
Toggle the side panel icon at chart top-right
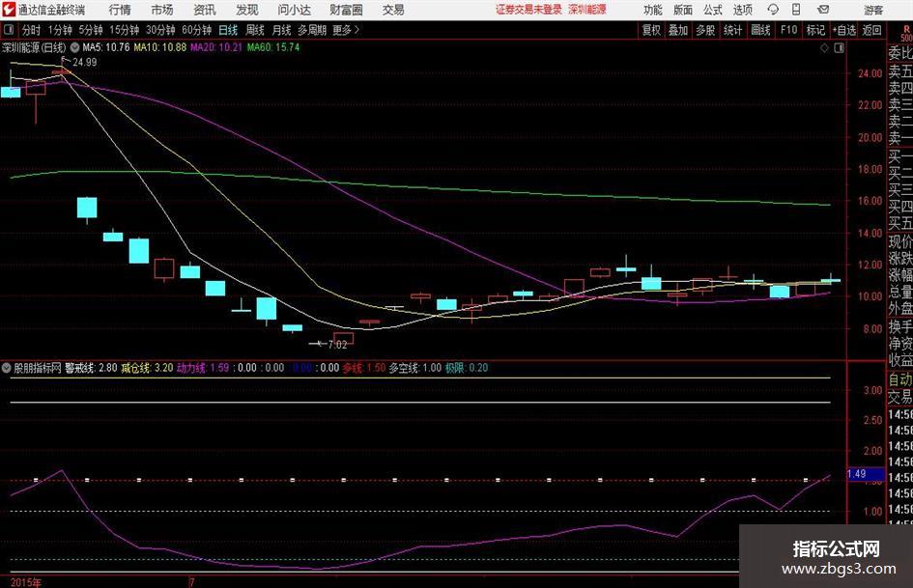pos(839,47)
